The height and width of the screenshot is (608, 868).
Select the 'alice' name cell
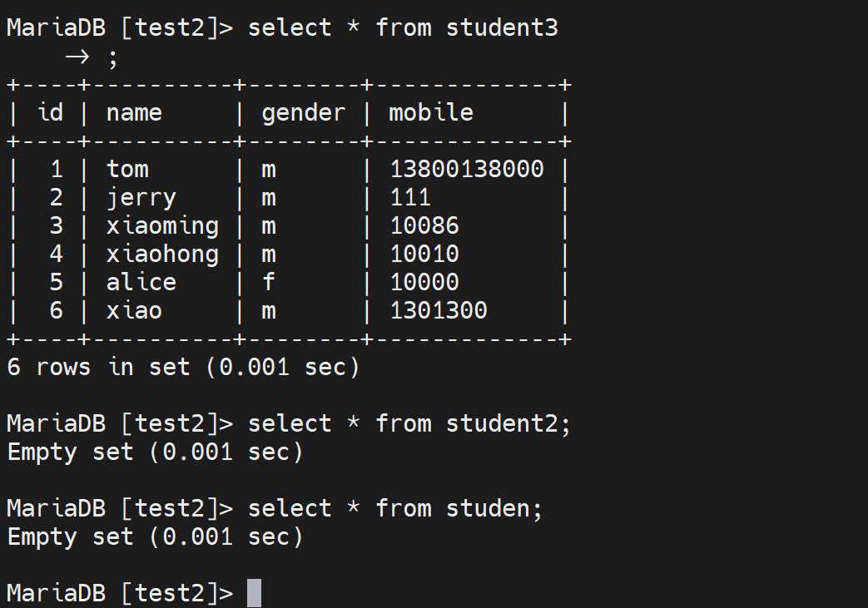coord(141,283)
